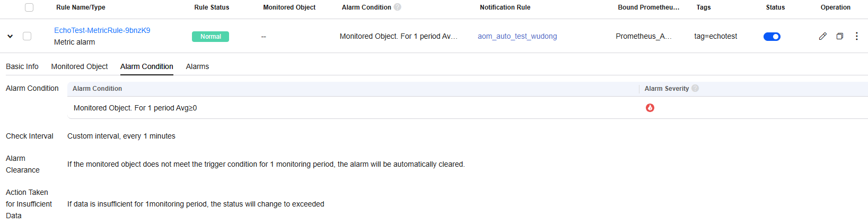Select the EchoTest-MetricRule-9bnzK9 row checkbox
Image resolution: width=868 pixels, height=223 pixels.
27,36
